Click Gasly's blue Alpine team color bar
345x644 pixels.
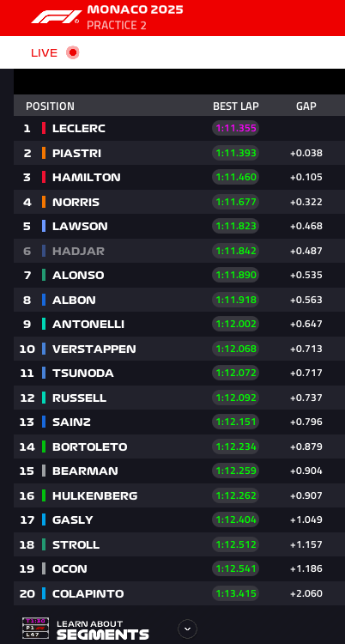[44, 519]
